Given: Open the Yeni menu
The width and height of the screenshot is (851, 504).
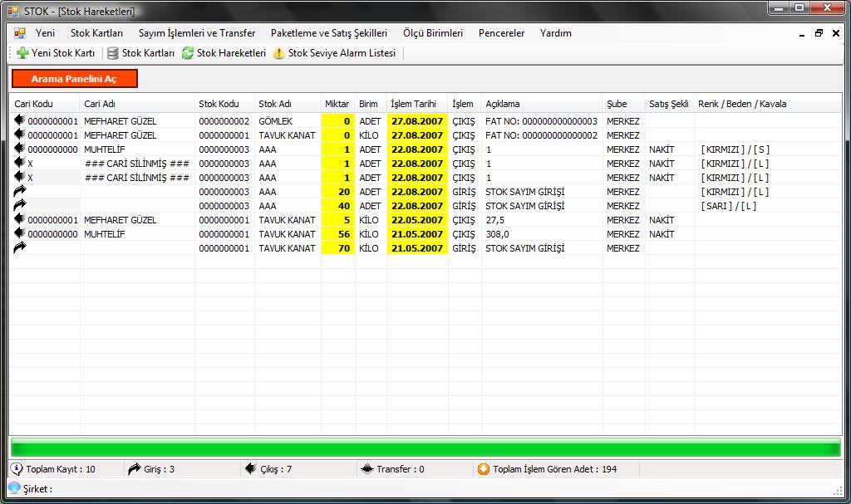Looking at the screenshot, I should pos(45,33).
